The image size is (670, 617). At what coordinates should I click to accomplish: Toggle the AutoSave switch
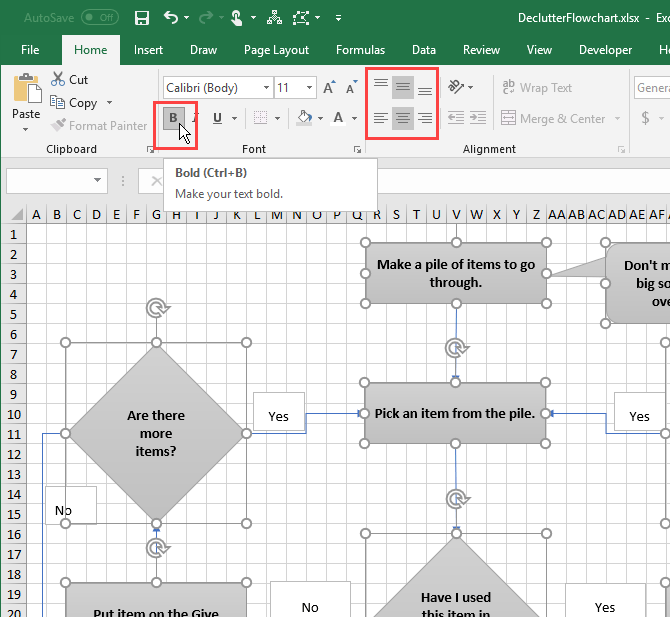[99, 18]
